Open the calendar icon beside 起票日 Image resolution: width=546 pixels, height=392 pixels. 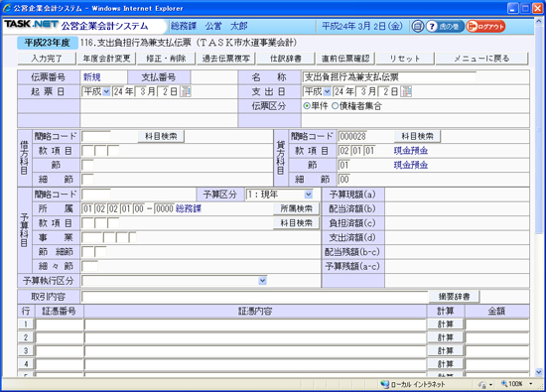[186, 91]
